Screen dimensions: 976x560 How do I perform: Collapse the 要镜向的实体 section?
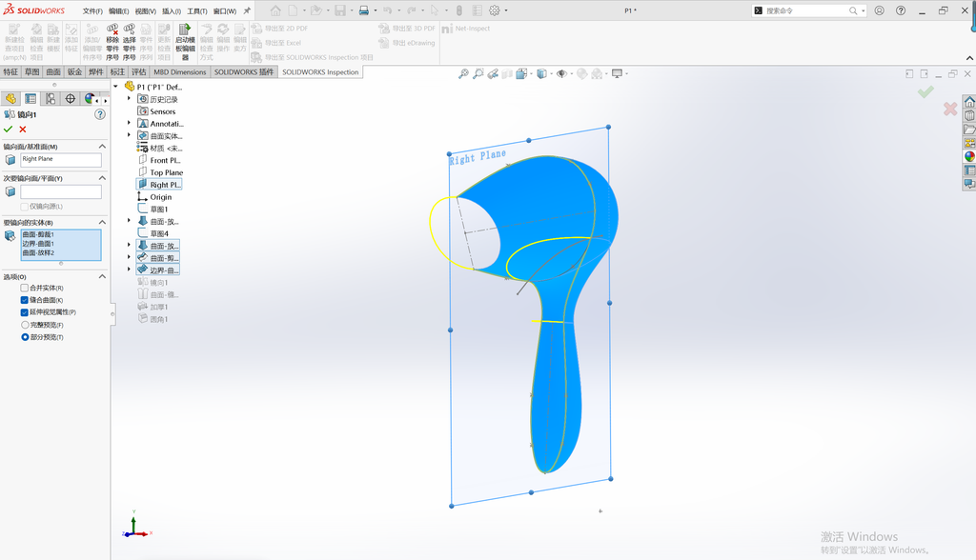click(102, 222)
